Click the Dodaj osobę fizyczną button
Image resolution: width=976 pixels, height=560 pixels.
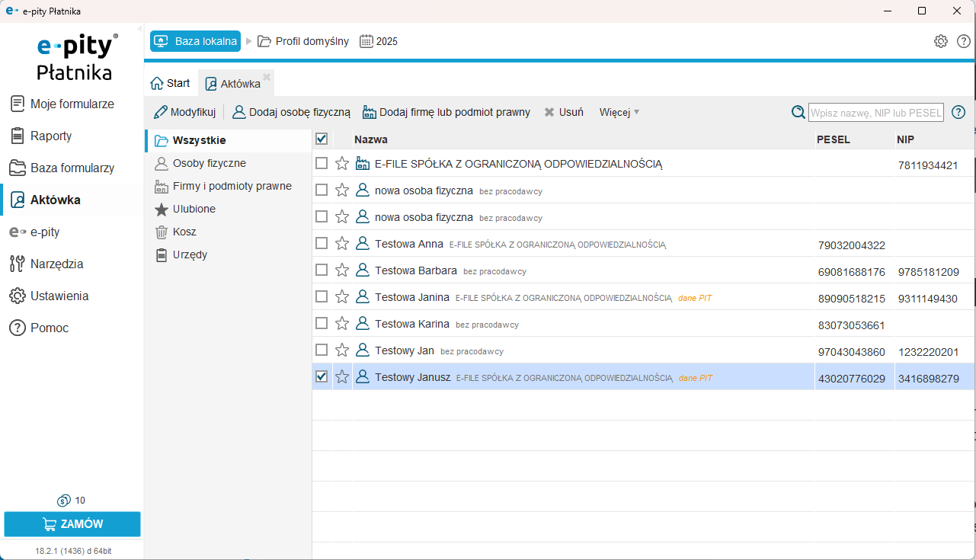coord(291,112)
